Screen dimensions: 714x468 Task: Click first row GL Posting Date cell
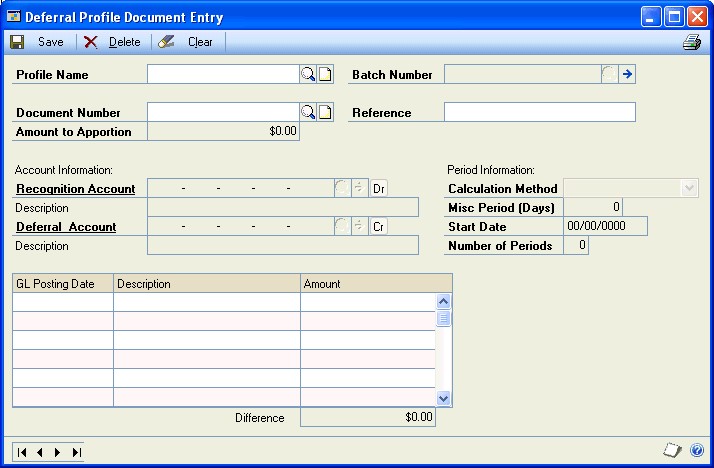coord(63,302)
